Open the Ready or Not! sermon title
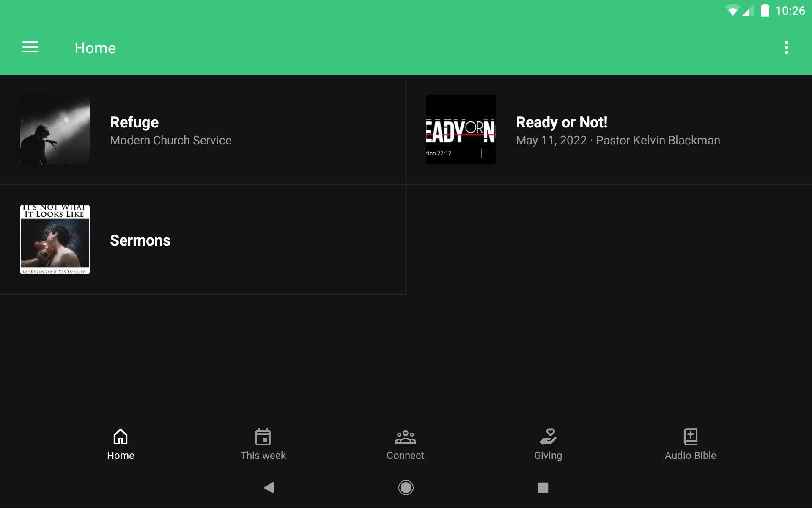This screenshot has width=812, height=508. point(562,122)
